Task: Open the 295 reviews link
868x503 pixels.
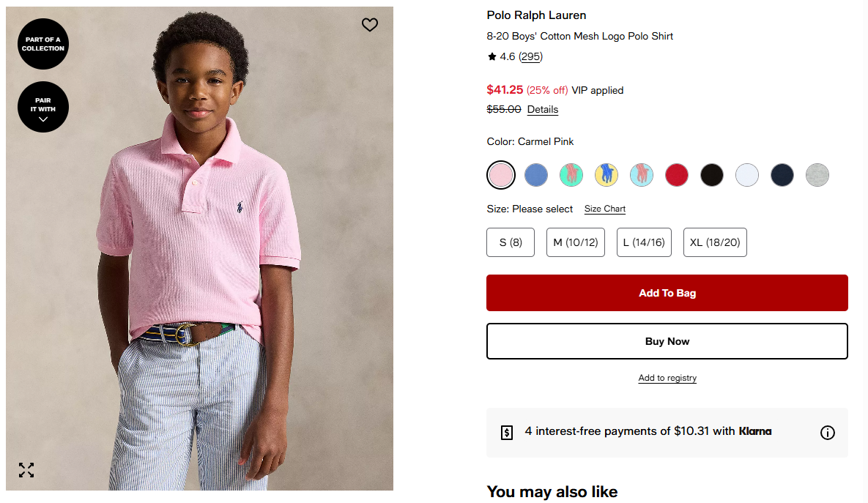Action: click(530, 56)
